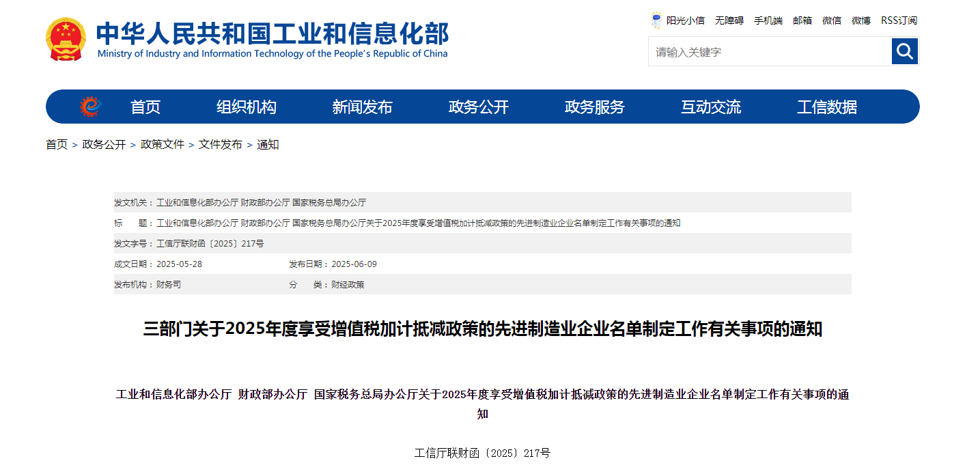Viewport: 980px width, 474px height.
Task: Click the 微信 link
Action: [x=832, y=20]
